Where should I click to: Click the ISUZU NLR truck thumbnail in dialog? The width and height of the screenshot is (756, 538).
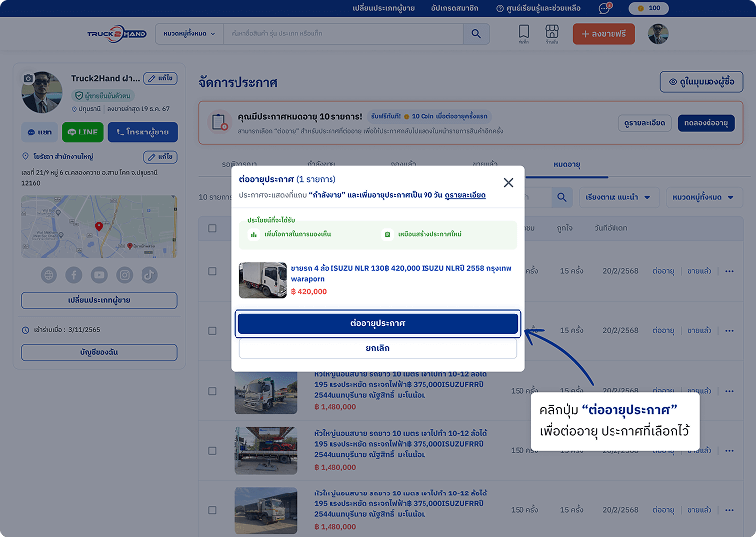coord(262,280)
